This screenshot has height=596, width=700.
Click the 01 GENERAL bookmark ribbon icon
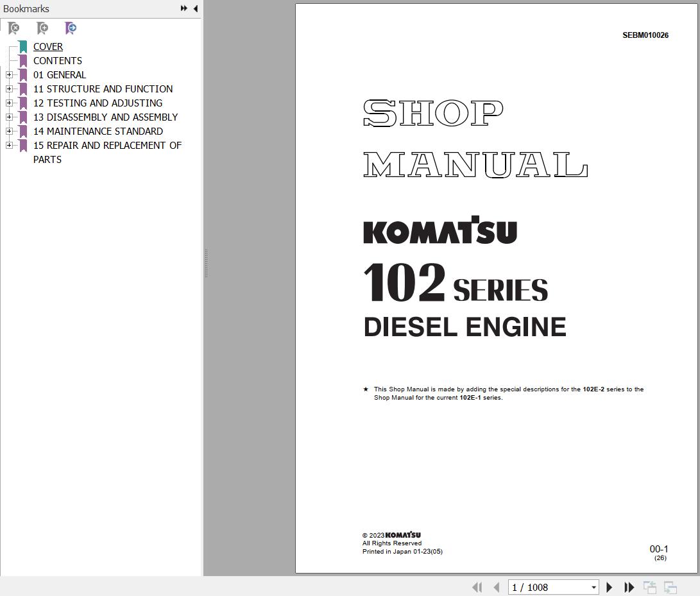23,75
